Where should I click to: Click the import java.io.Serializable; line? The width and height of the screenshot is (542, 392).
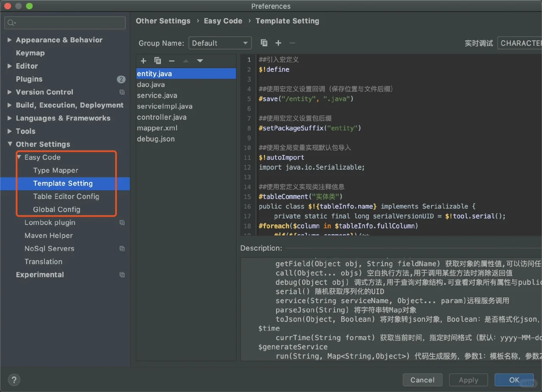[312, 167]
